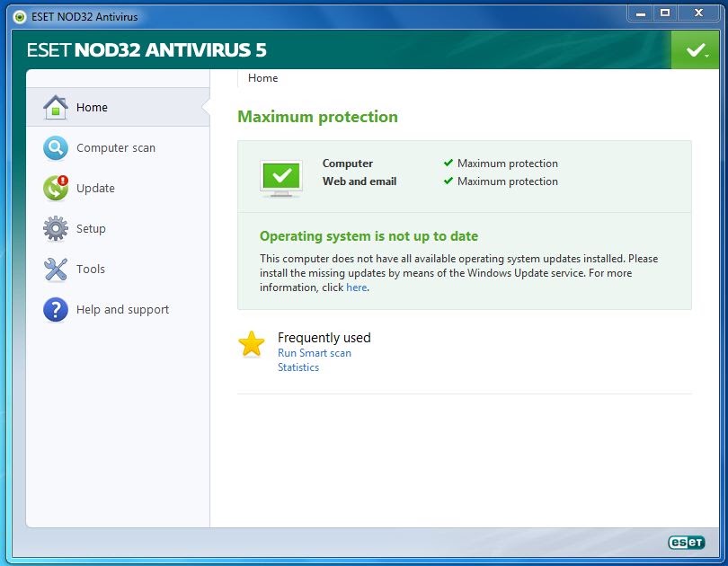Open the Home menu label
The height and width of the screenshot is (566, 728).
tap(92, 107)
